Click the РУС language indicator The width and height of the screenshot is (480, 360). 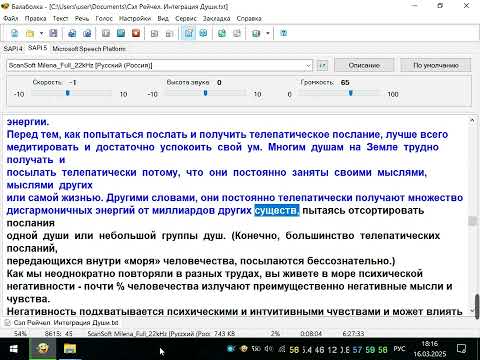[x=399, y=349]
